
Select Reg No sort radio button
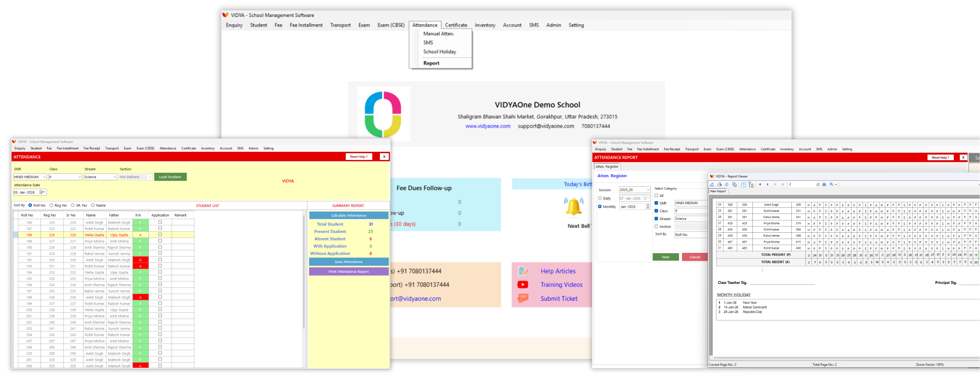(51, 206)
